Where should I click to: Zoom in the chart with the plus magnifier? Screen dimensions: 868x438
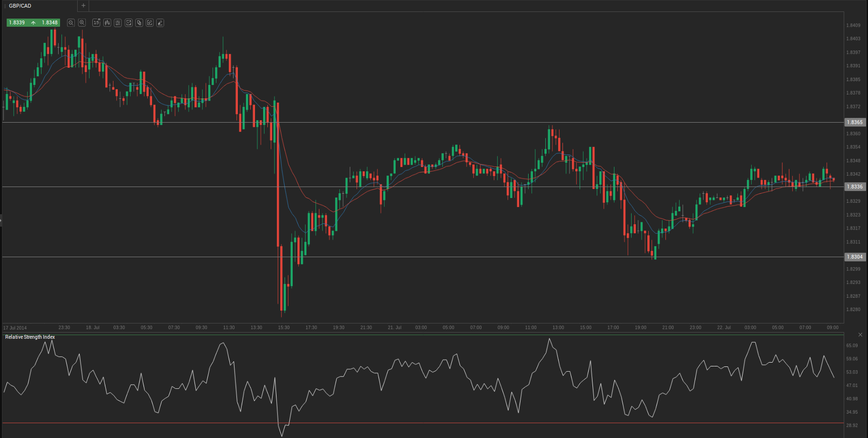pos(82,23)
